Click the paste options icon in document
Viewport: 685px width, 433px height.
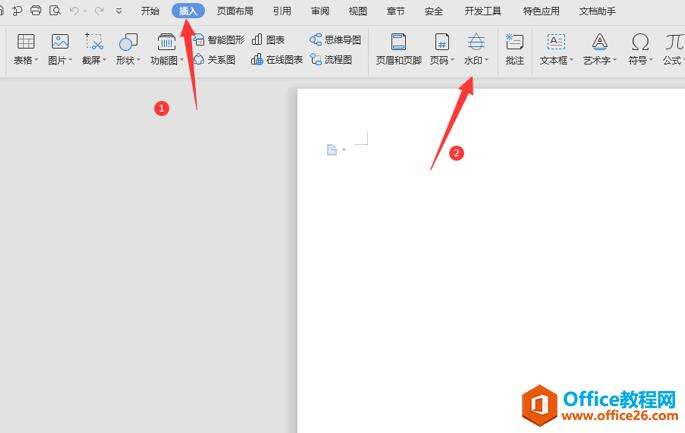[x=332, y=150]
